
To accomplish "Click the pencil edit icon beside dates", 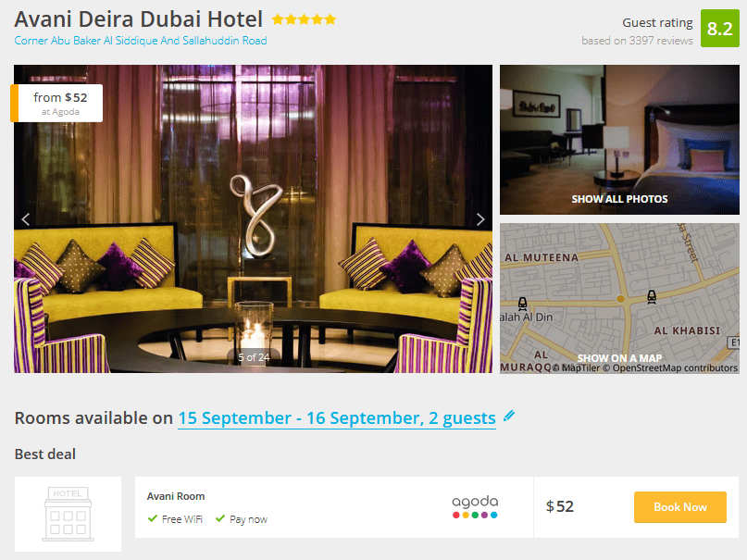I will (x=509, y=416).
